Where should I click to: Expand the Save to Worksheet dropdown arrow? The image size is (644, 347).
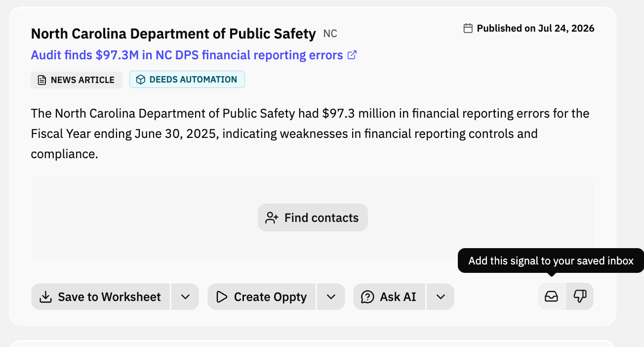(185, 297)
